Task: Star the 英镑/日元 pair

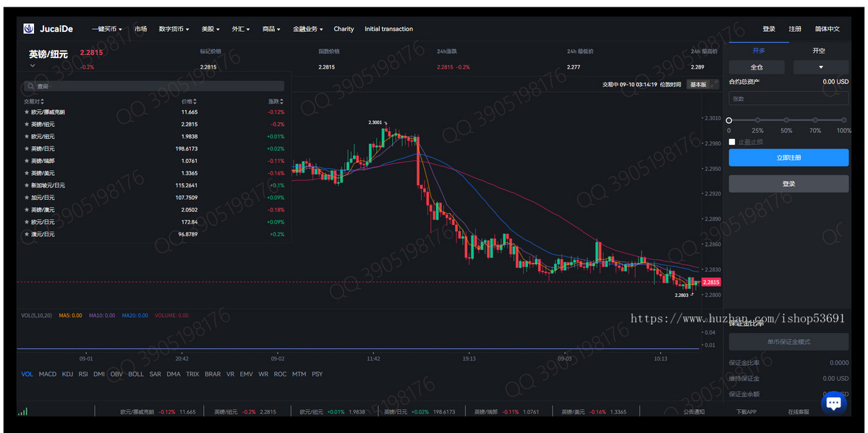Action: point(27,149)
